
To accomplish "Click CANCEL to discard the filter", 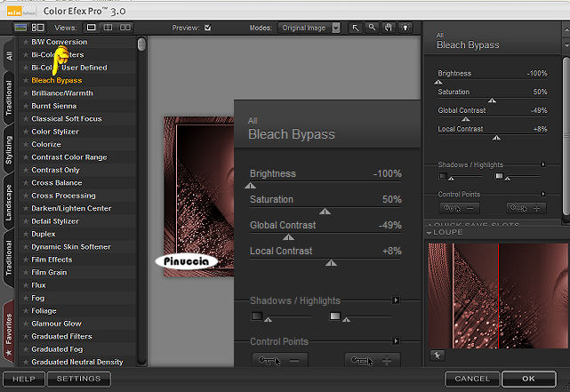I will [472, 379].
